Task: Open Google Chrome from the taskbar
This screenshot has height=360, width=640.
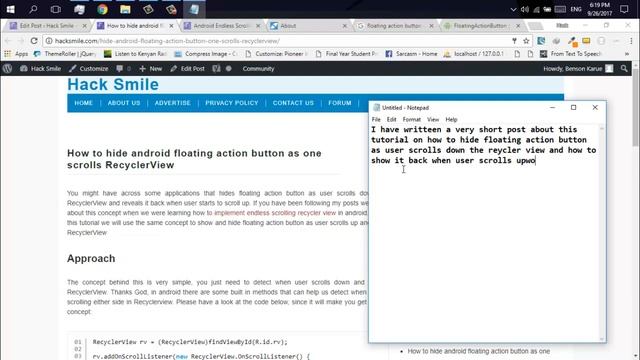Action: point(102,9)
